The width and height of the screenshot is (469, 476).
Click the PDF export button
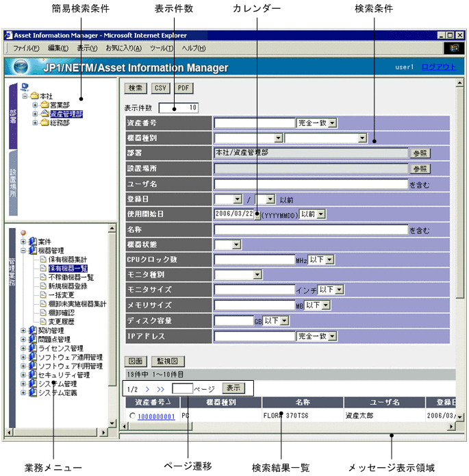pyautogui.click(x=183, y=88)
